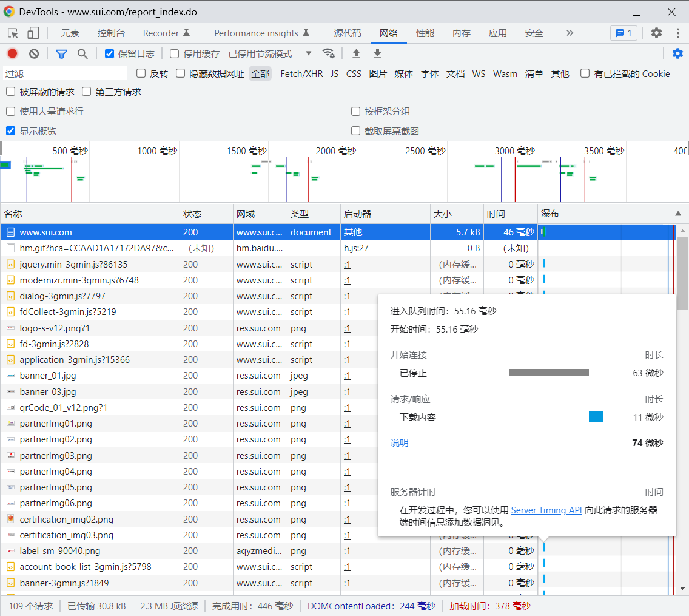This screenshot has width=689, height=616.
Task: Toggle the device toolbar icon
Action: click(x=33, y=33)
